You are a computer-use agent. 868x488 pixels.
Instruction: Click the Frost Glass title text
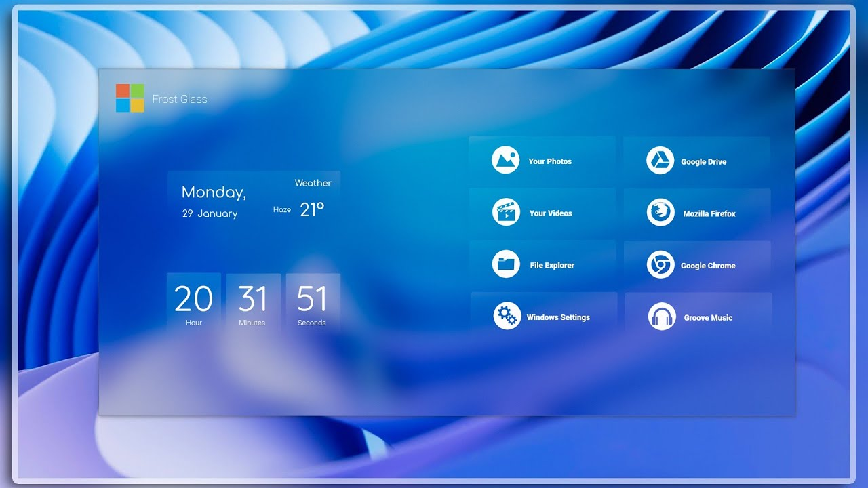[180, 99]
